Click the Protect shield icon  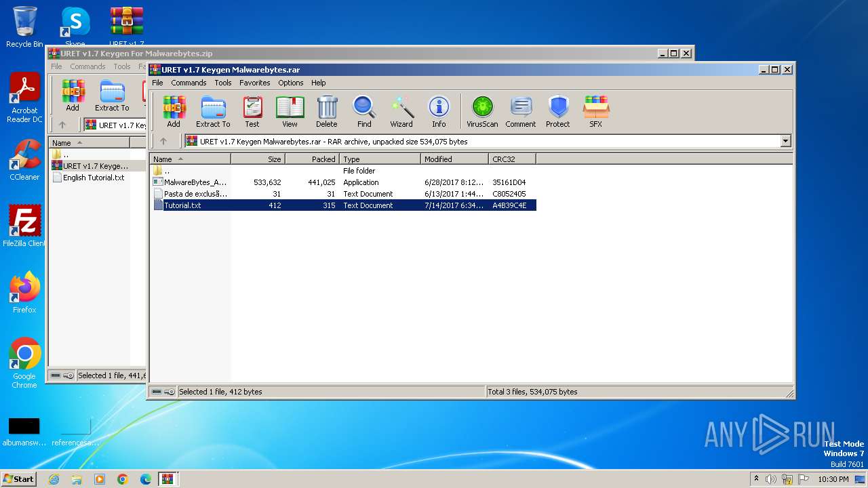tap(558, 112)
